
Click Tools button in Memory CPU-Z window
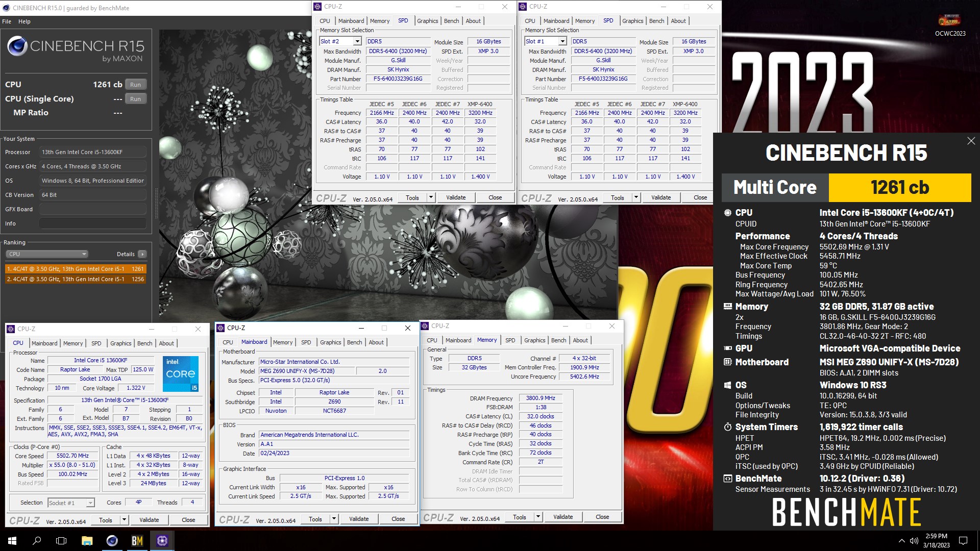[520, 517]
